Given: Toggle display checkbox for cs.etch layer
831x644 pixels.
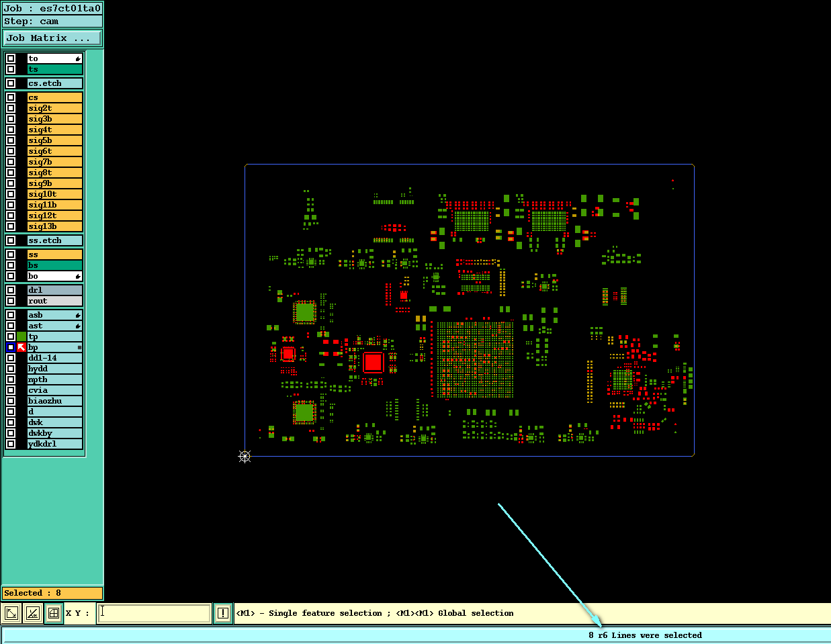Looking at the screenshot, I should (11, 83).
